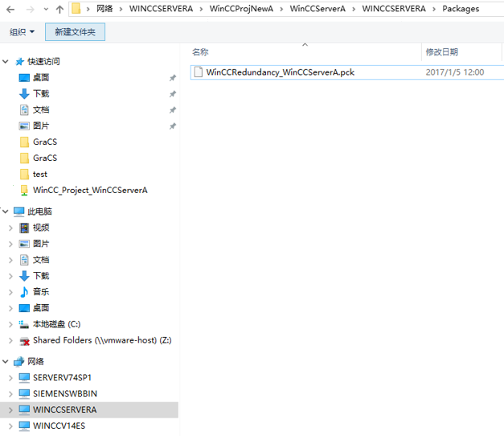Open WinCC_Project_WinCCServerA shortcut folder
504x436 pixels.
[90, 190]
